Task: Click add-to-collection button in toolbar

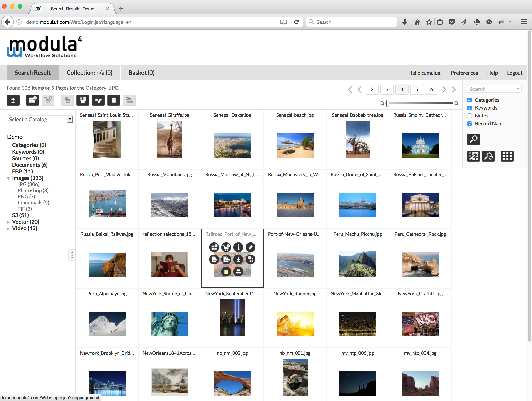Action: [x=33, y=100]
